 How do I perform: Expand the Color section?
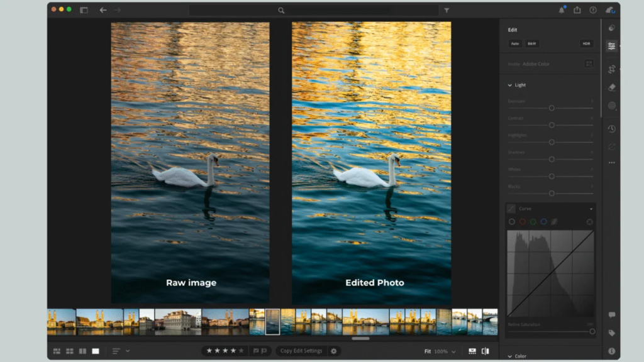click(x=510, y=356)
